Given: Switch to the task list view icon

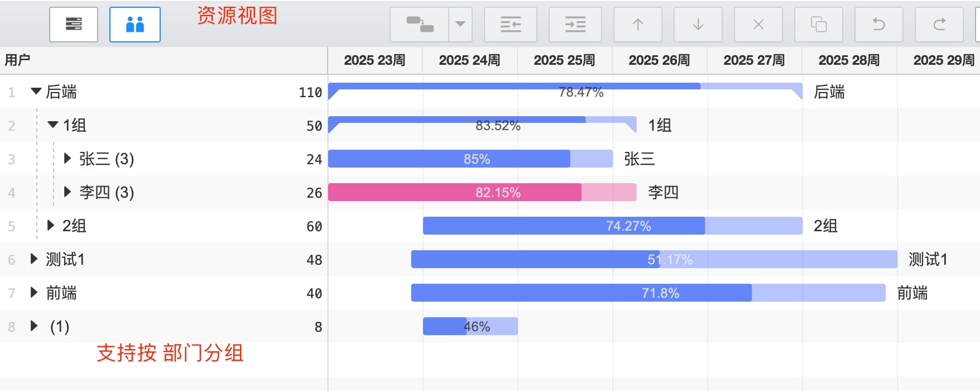Looking at the screenshot, I should [74, 25].
